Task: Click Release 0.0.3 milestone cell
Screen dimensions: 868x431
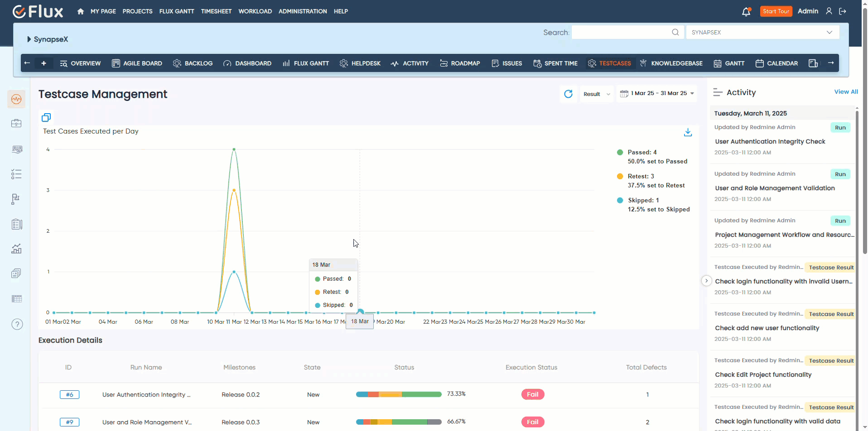Action: 241,422
